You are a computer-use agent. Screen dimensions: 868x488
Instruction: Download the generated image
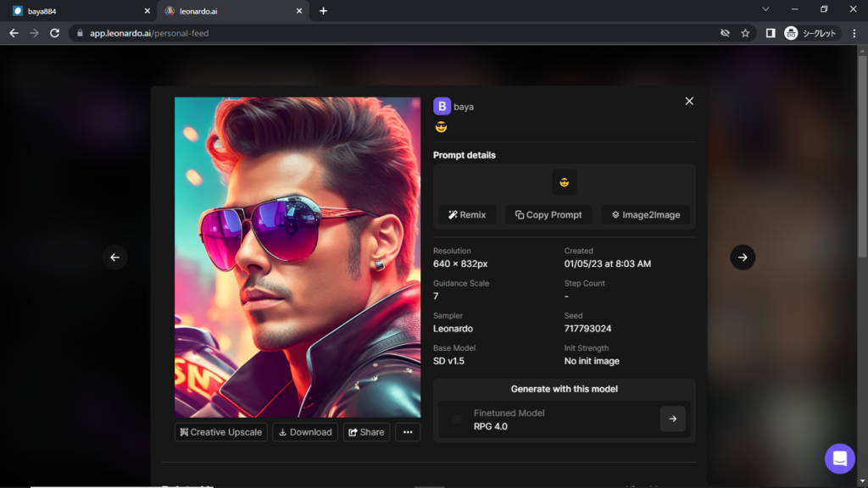(x=305, y=432)
